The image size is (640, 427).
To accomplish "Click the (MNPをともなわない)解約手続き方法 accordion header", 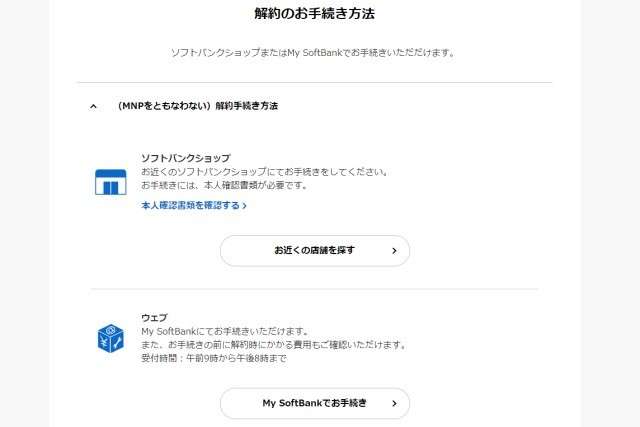I will pos(197,105).
